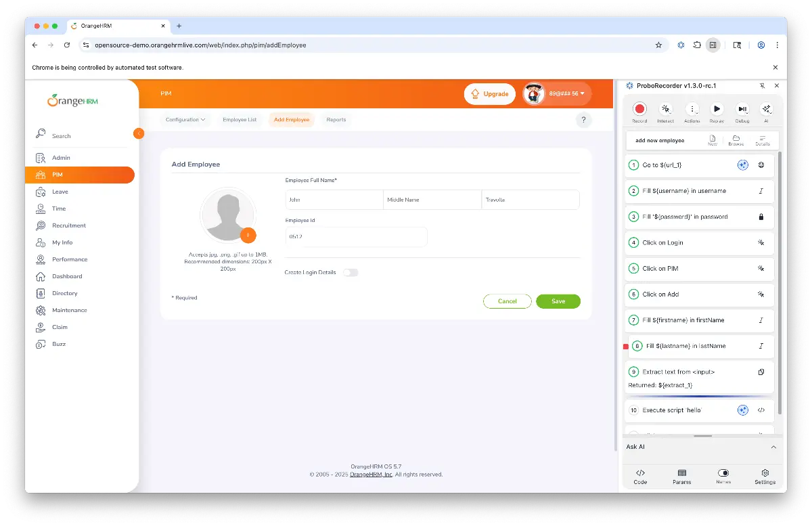This screenshot has height=526, width=812.
Task: Click the green Save button
Action: (x=558, y=301)
